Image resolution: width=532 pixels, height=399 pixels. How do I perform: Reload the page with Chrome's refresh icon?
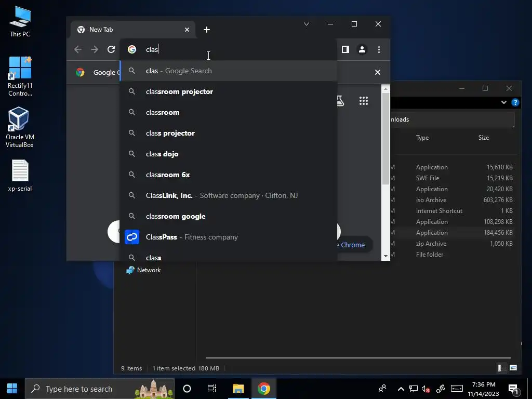(111, 49)
